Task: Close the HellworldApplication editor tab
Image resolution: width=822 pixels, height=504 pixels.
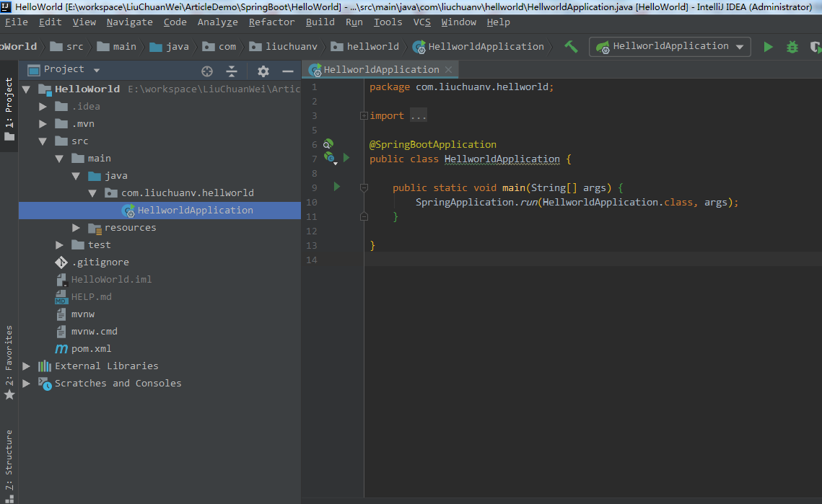Action: tap(448, 70)
